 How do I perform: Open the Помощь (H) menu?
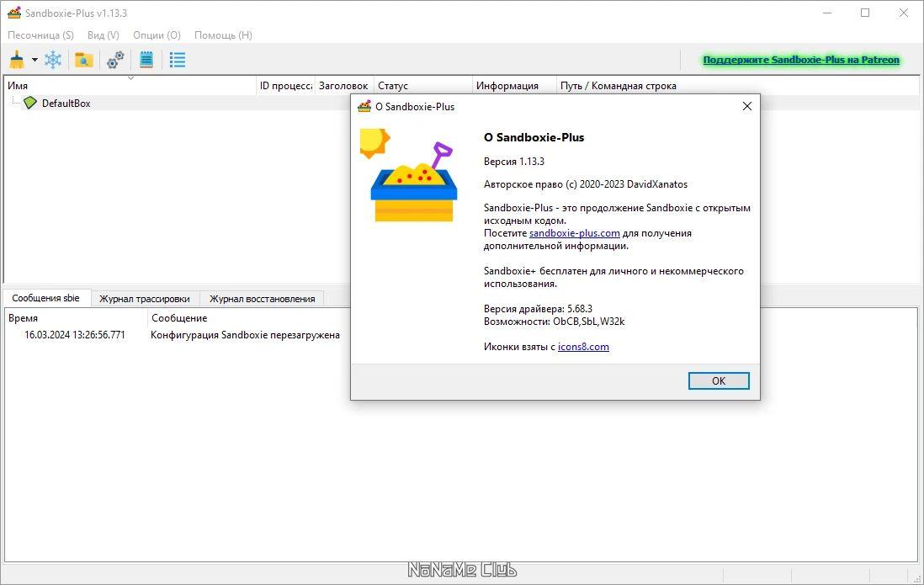(223, 35)
